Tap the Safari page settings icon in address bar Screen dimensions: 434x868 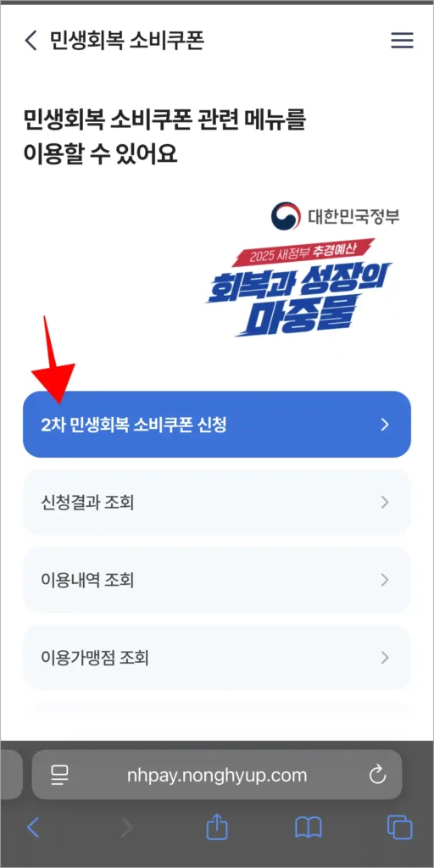(58, 775)
